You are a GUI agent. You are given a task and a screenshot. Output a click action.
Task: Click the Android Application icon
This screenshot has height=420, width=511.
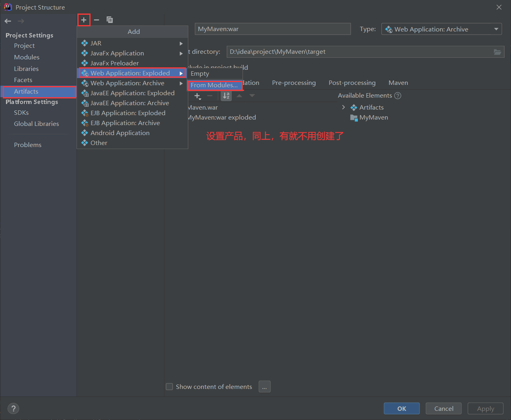(85, 133)
